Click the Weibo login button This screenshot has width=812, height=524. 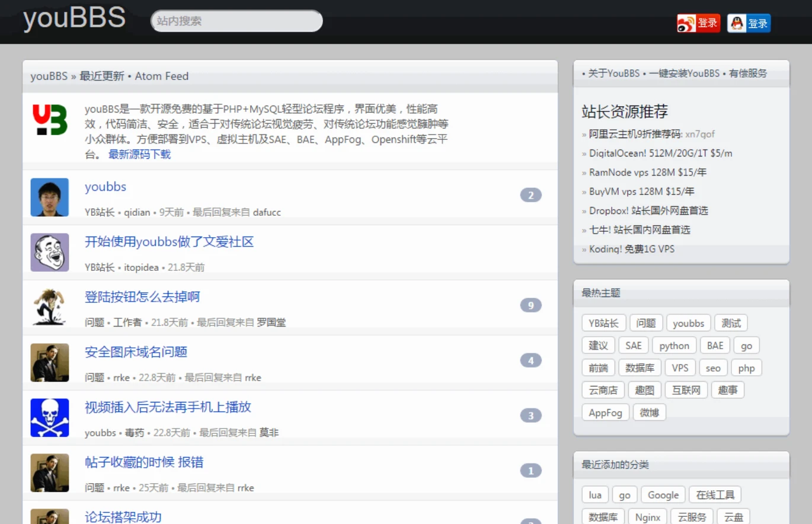[x=698, y=23]
